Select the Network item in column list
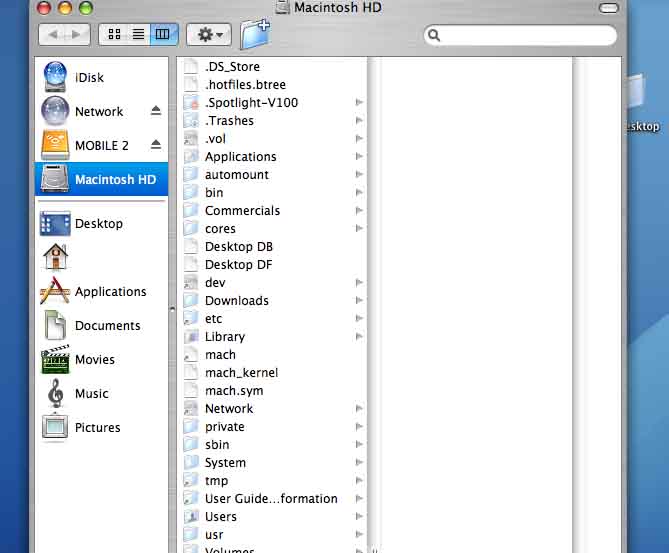The width and height of the screenshot is (669, 553). (272, 409)
